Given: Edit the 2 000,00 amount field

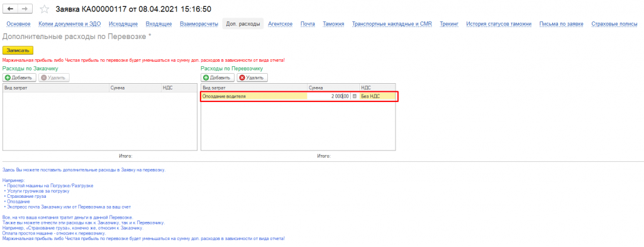Looking at the screenshot, I should click(x=328, y=96).
